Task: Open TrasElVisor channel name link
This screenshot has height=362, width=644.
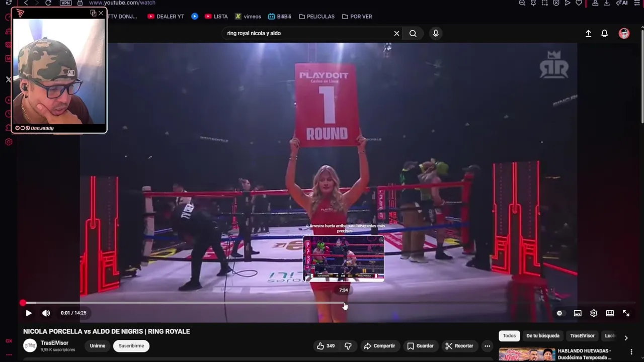Action: pyautogui.click(x=54, y=343)
